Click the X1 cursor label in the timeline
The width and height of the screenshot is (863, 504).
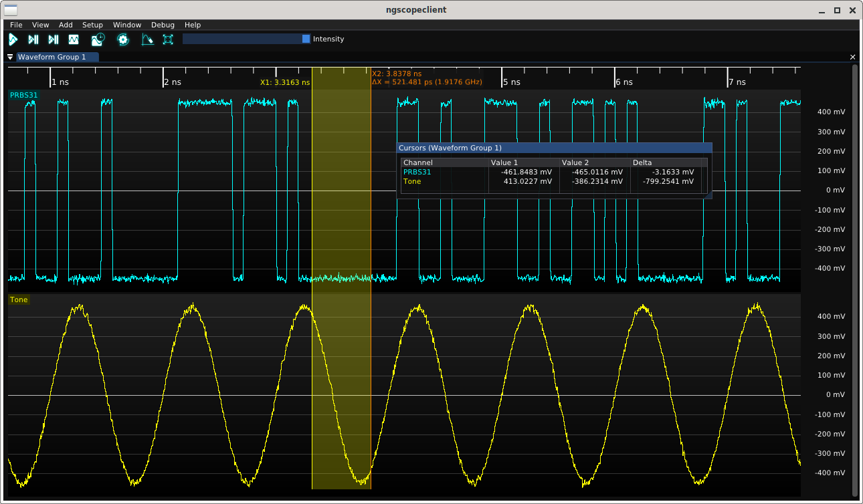click(x=285, y=83)
